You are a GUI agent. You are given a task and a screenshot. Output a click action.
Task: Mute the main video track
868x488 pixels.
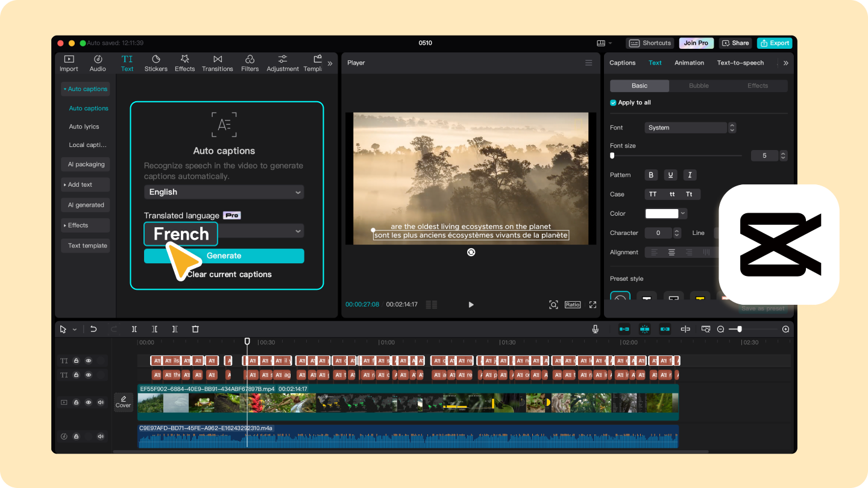(x=101, y=402)
